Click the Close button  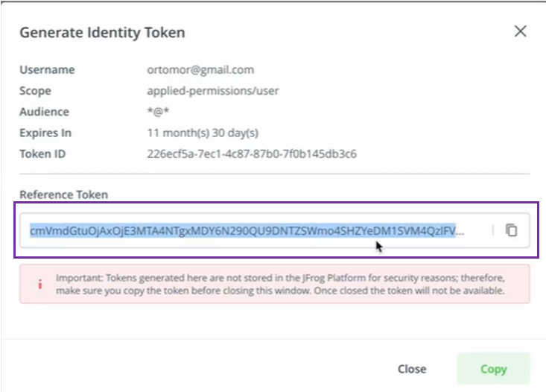click(411, 369)
